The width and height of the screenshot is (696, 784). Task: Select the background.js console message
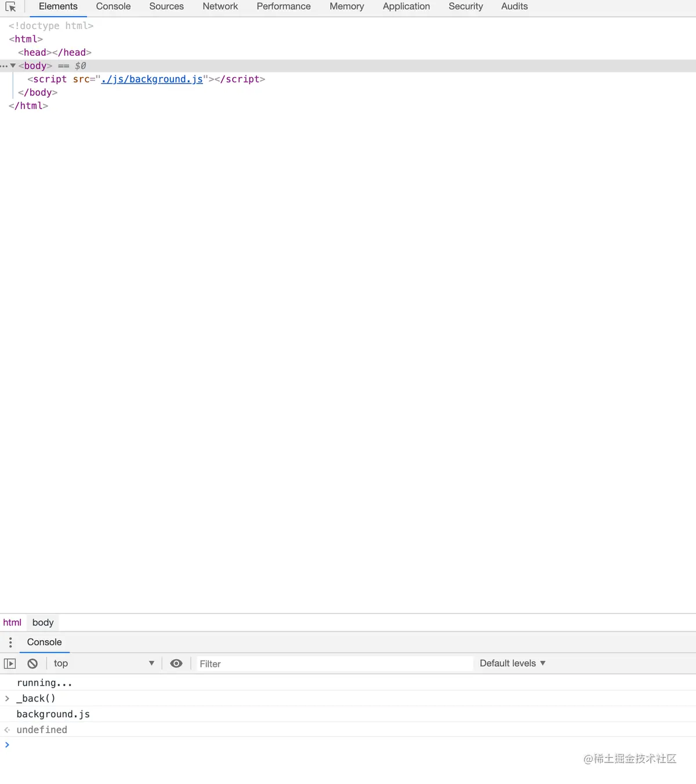point(53,714)
